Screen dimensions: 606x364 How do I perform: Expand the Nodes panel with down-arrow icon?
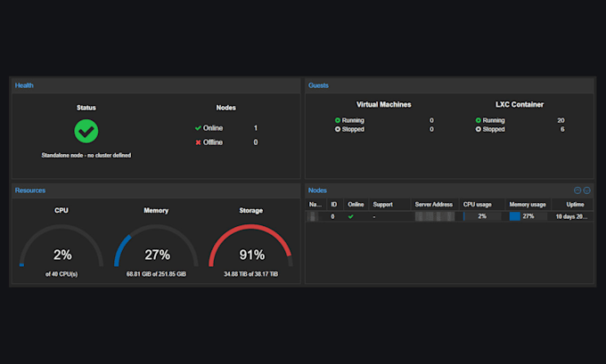[x=586, y=190]
